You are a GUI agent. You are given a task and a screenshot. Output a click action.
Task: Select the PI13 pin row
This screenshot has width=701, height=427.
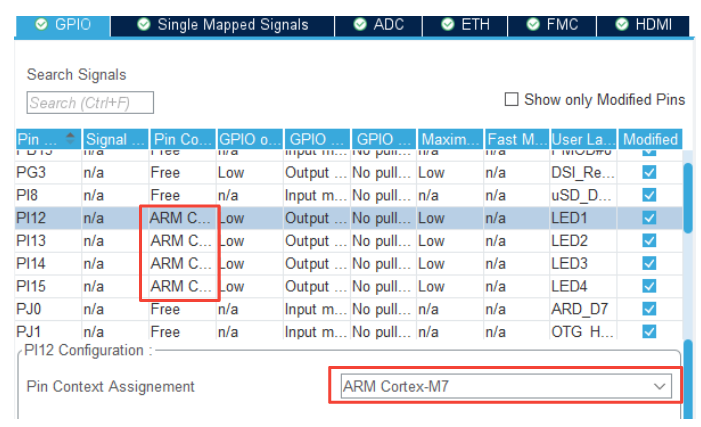32,241
